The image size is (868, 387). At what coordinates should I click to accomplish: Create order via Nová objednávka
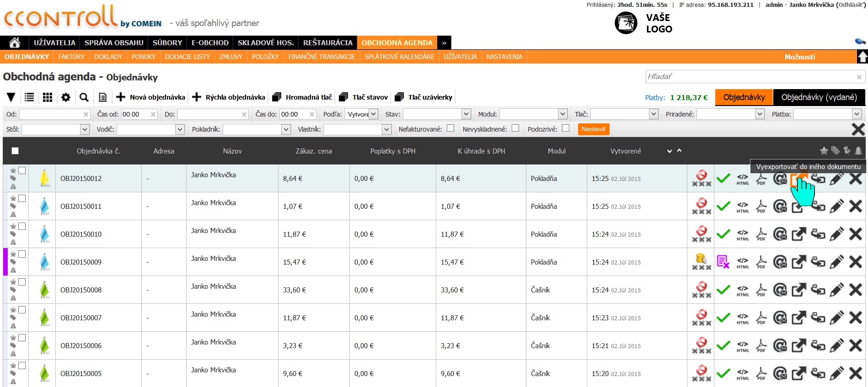pos(151,97)
